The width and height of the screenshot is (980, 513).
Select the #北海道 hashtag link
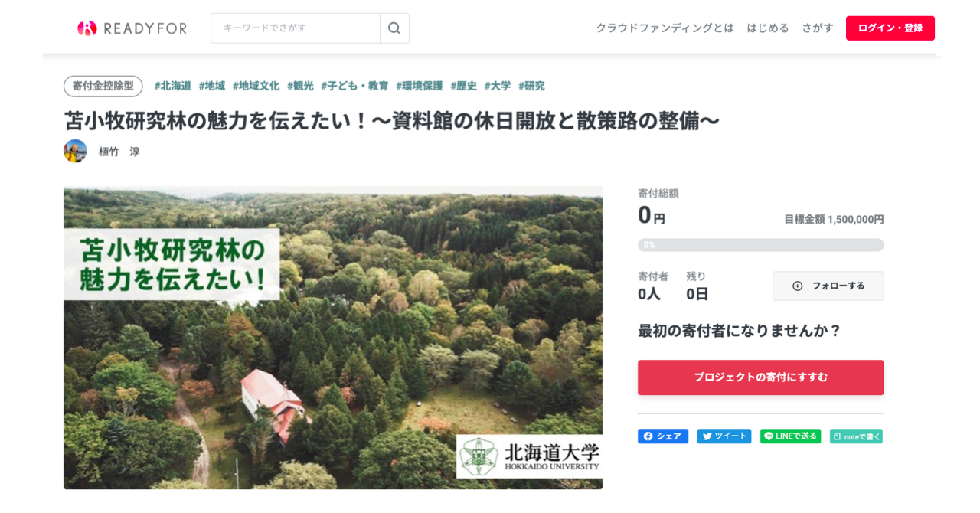(173, 86)
